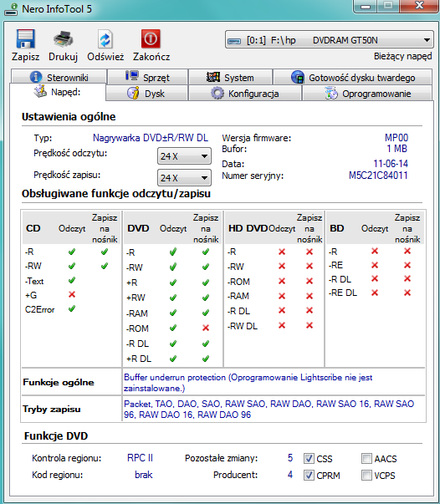Minimize the Nero InfoTool window
The image size is (440, 504).
click(x=366, y=6)
